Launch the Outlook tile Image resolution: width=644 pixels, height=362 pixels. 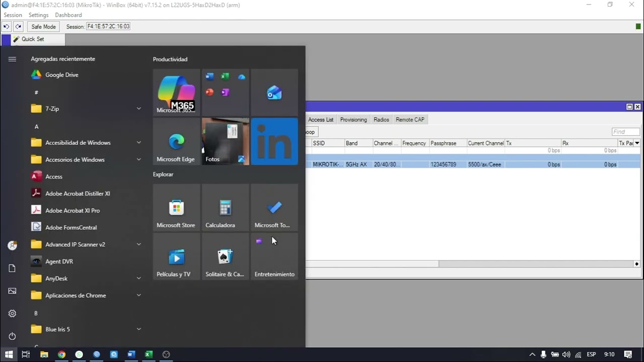274,93
